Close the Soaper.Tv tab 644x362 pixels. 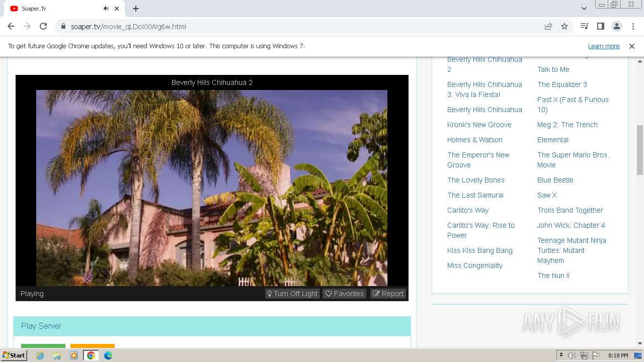[x=117, y=9]
